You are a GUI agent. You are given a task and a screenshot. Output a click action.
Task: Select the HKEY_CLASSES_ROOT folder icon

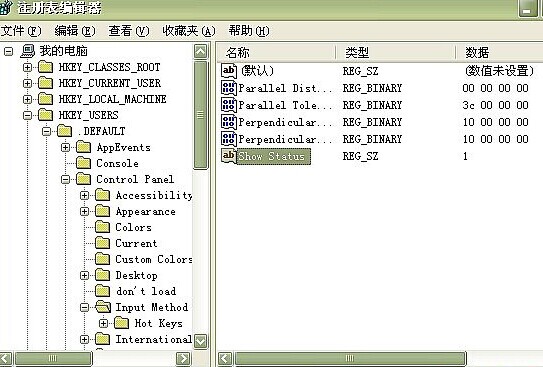45,67
